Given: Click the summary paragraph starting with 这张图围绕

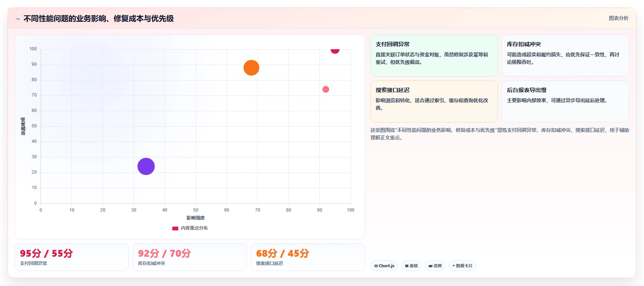Looking at the screenshot, I should tap(500, 134).
